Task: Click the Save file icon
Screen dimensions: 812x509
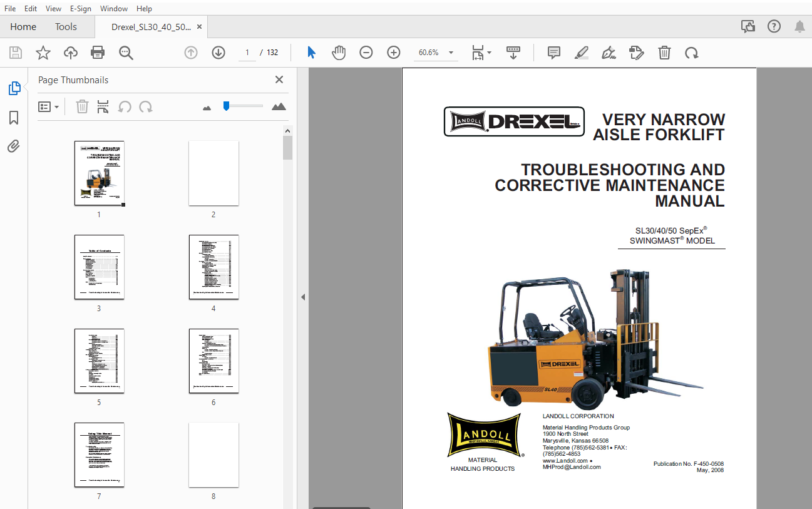Action: click(x=15, y=53)
